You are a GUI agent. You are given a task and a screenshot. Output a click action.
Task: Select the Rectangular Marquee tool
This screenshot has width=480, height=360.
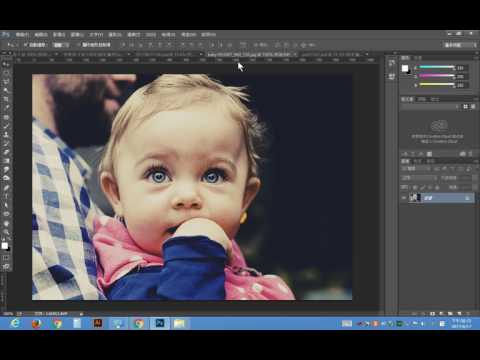click(6, 73)
